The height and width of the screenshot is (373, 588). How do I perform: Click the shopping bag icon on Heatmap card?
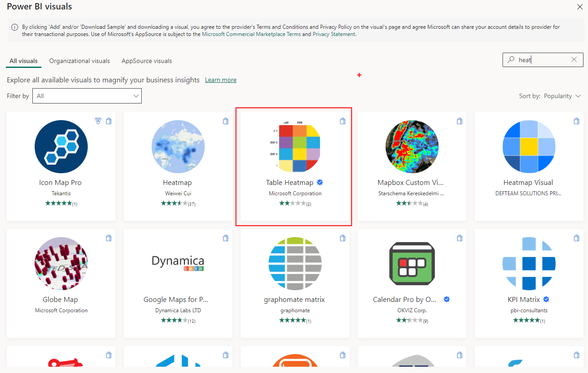[225, 121]
